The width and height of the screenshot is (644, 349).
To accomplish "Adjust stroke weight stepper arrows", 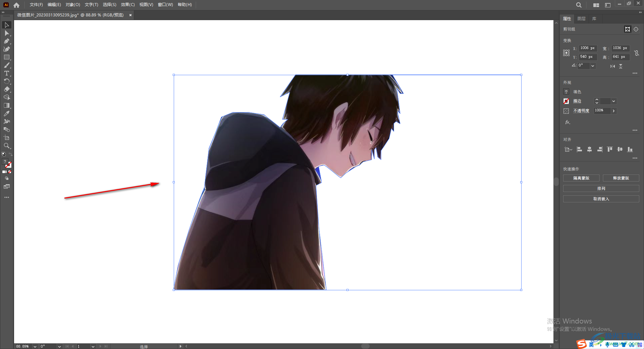I will (x=597, y=101).
